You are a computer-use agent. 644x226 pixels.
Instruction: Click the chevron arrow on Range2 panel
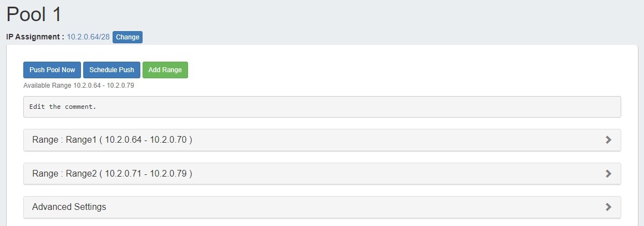tap(608, 174)
